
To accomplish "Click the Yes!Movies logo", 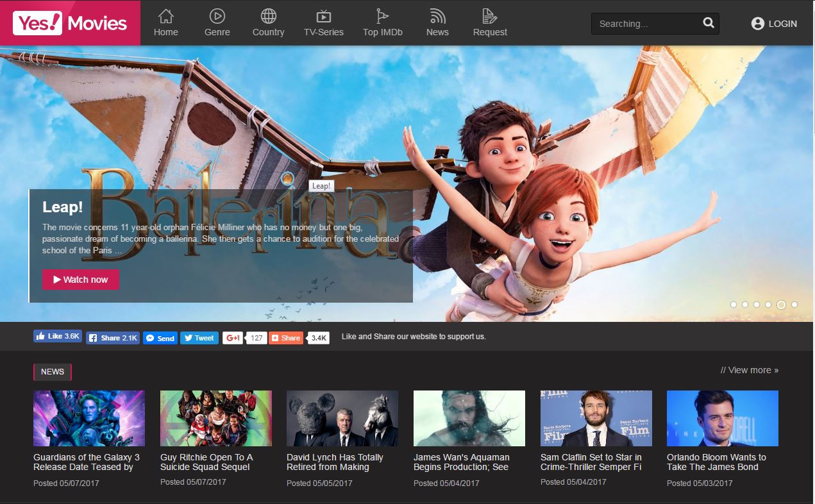I will point(69,23).
